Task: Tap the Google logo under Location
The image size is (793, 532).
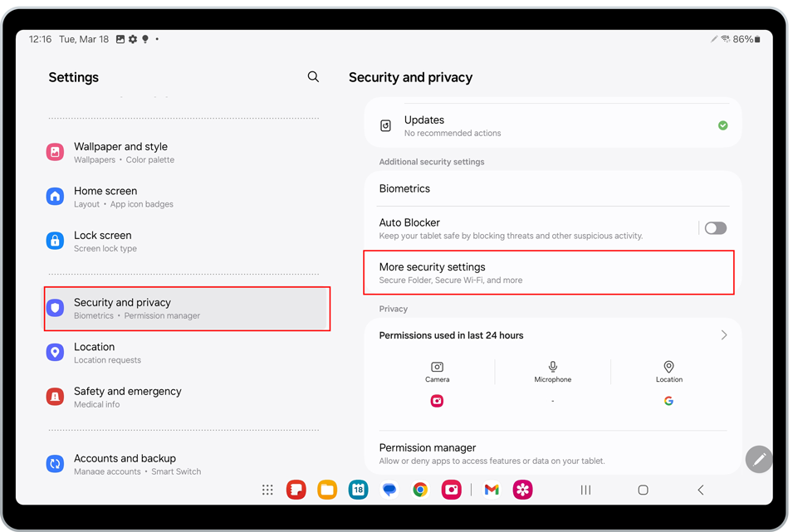Action: tap(668, 401)
